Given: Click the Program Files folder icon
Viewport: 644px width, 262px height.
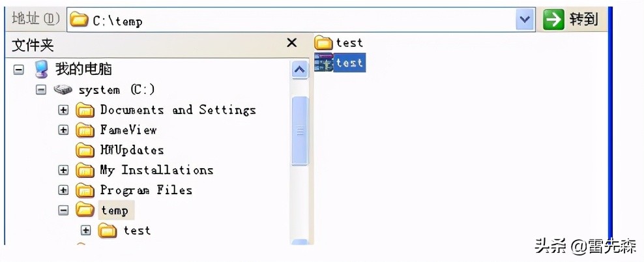Looking at the screenshot, I should pos(85,191).
